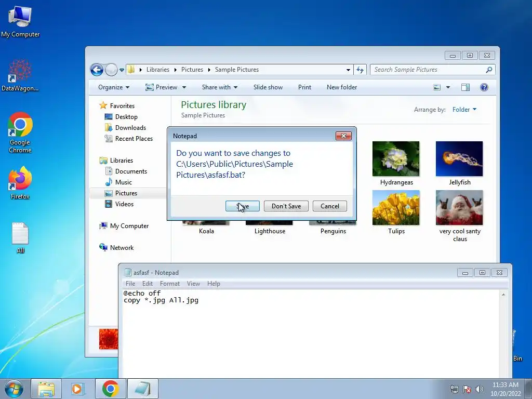Open the Organize menu
This screenshot has width=532, height=399.
(114, 87)
